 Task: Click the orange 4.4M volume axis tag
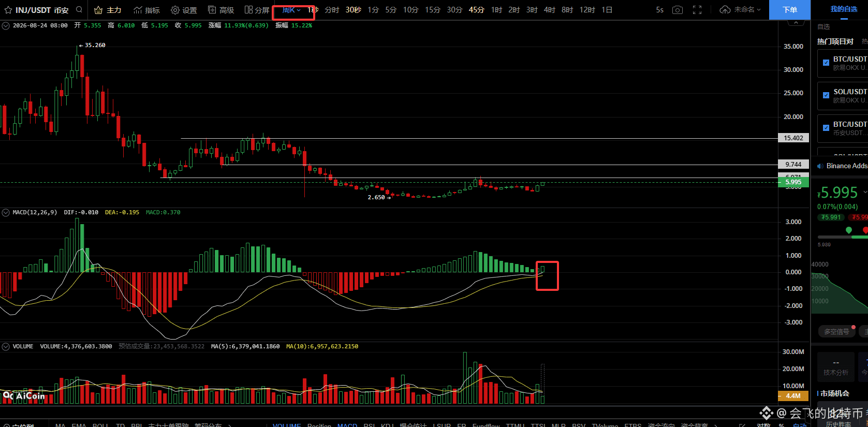(x=793, y=396)
